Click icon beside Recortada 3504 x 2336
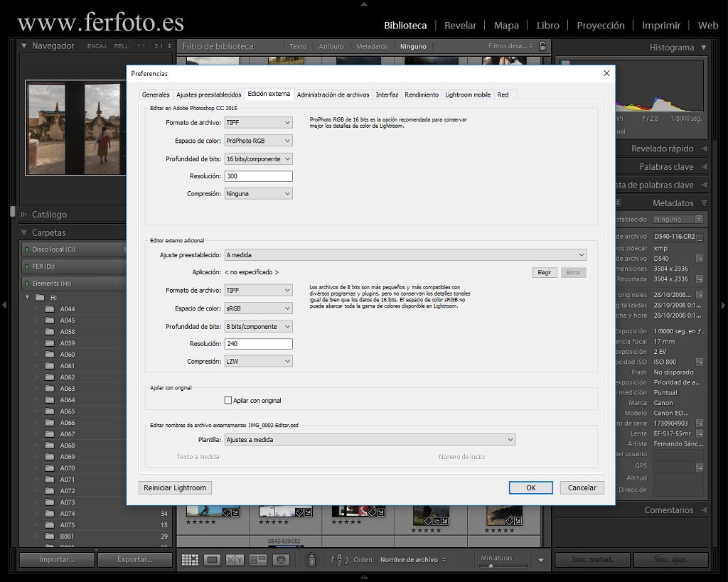This screenshot has height=582, width=728. tap(700, 279)
